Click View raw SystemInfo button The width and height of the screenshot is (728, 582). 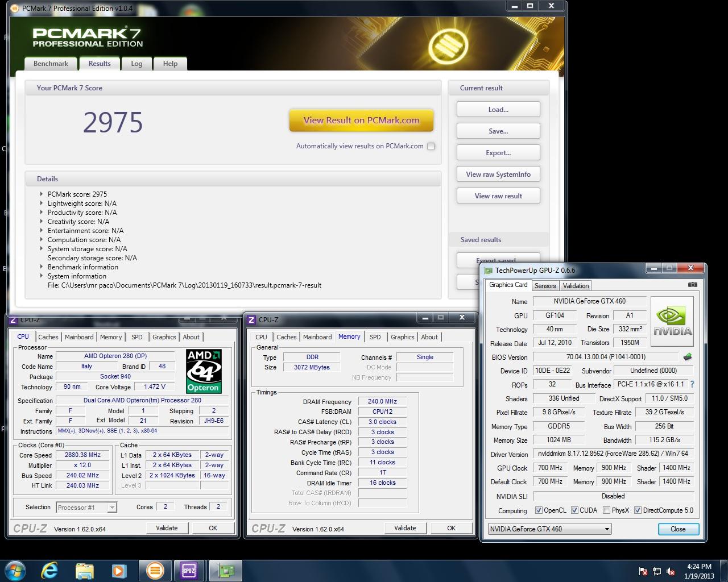(x=498, y=174)
